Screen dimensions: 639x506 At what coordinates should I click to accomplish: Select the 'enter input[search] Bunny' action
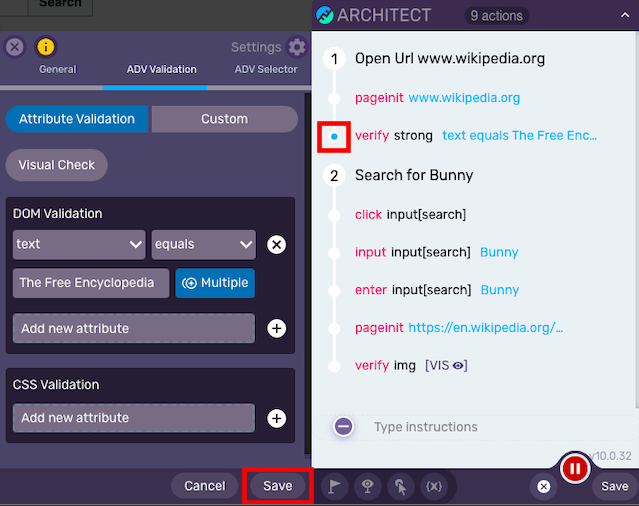pos(437,290)
